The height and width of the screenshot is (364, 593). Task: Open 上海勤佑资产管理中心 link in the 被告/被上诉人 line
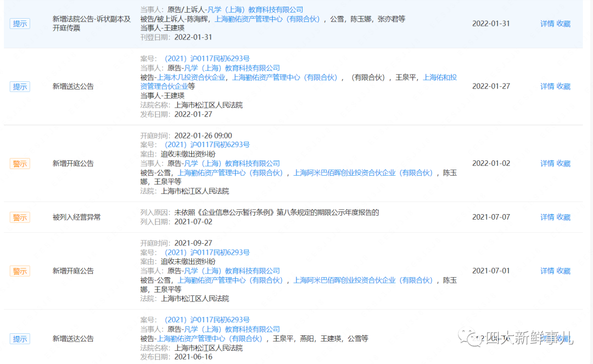click(x=267, y=19)
